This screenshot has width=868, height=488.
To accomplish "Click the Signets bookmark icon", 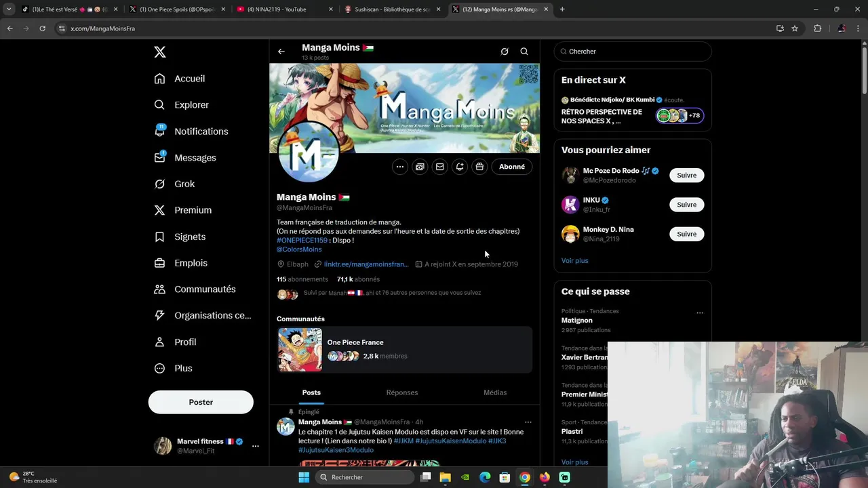I will 159,237.
